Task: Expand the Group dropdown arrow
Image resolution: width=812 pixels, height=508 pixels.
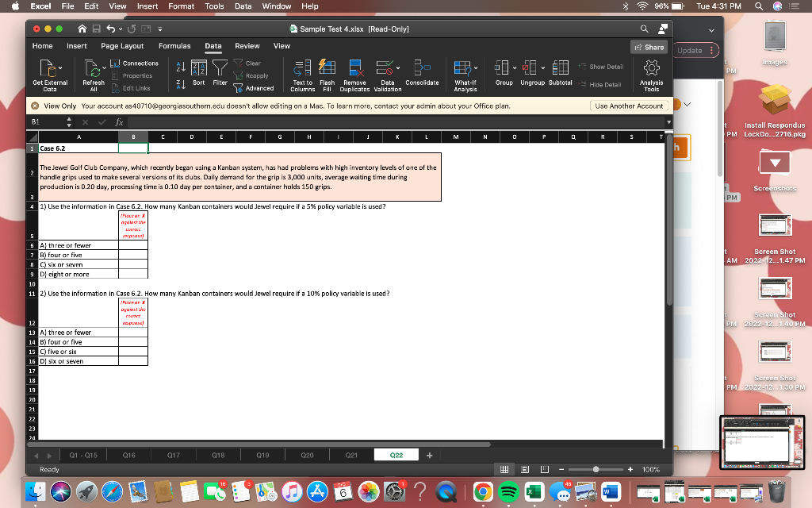Action: (x=514, y=68)
